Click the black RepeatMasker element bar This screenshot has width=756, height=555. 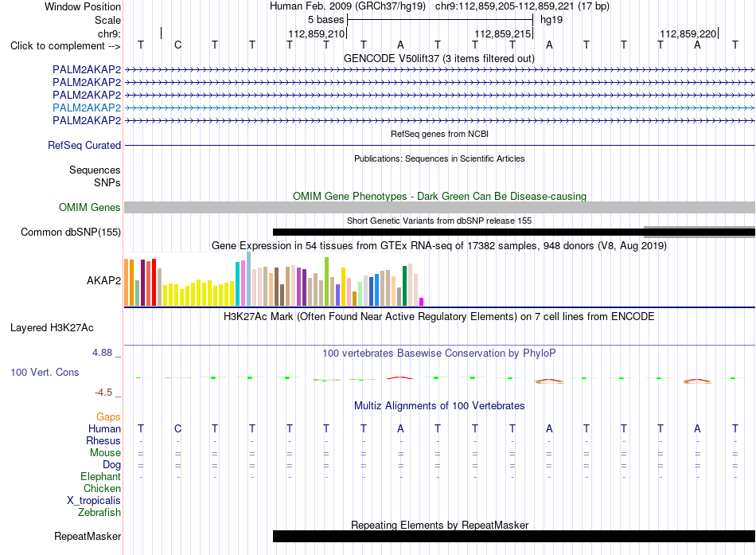(514, 536)
